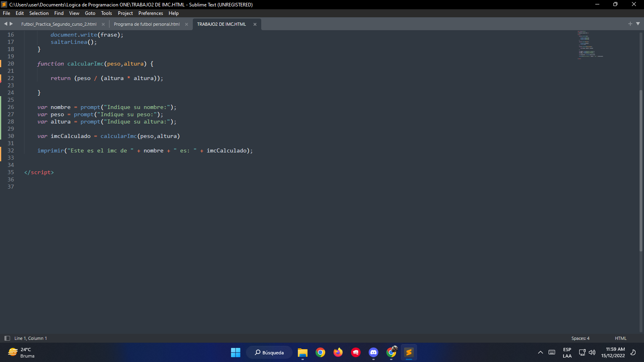
Task: Switch the ESP LAA input language
Action: [x=567, y=352]
